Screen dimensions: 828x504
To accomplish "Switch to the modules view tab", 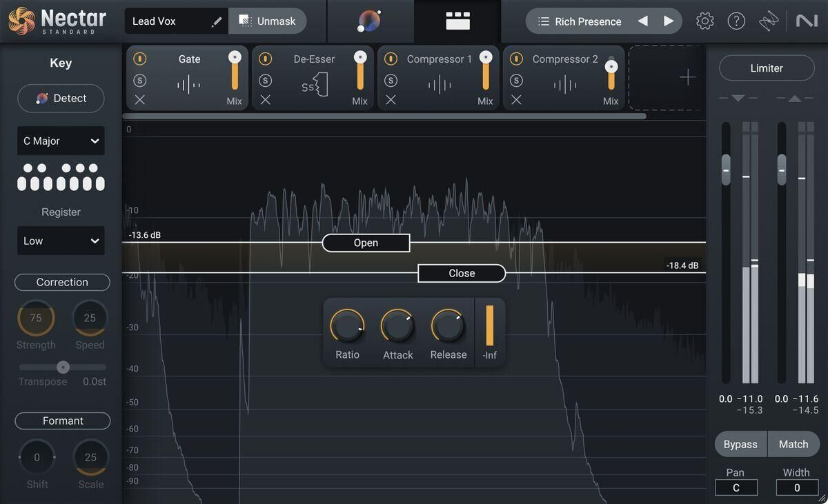I will (457, 21).
